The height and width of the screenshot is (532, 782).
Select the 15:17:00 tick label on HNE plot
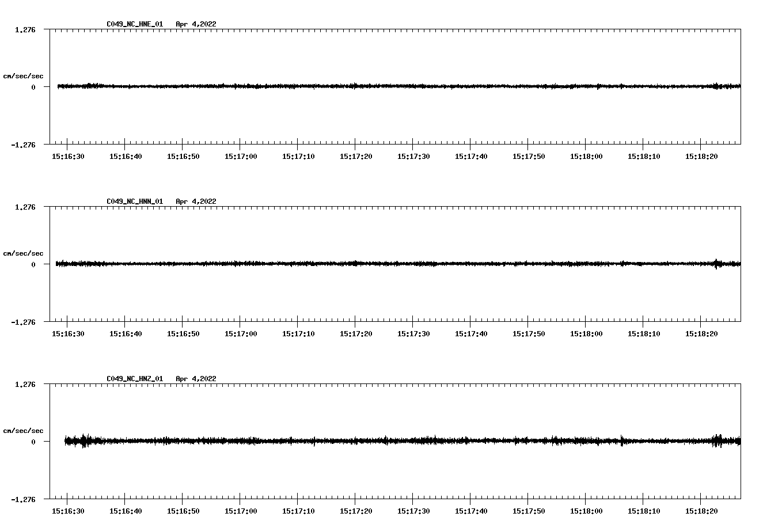241,157
